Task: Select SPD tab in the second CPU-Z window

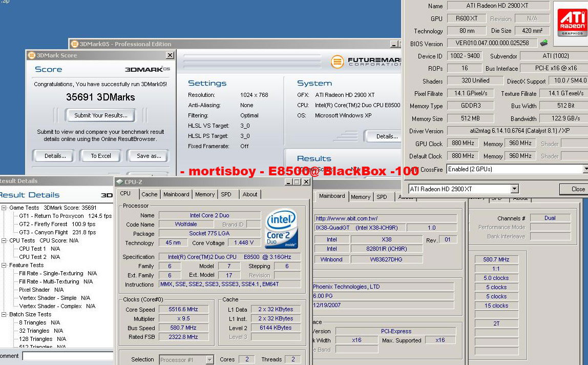Action: tap(382, 197)
